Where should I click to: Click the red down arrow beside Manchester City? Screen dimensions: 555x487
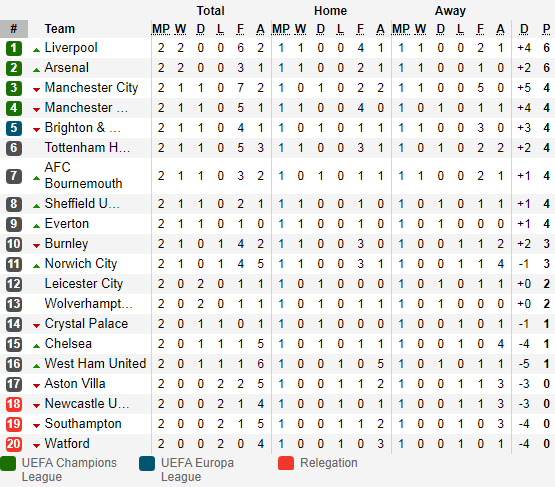pos(36,90)
